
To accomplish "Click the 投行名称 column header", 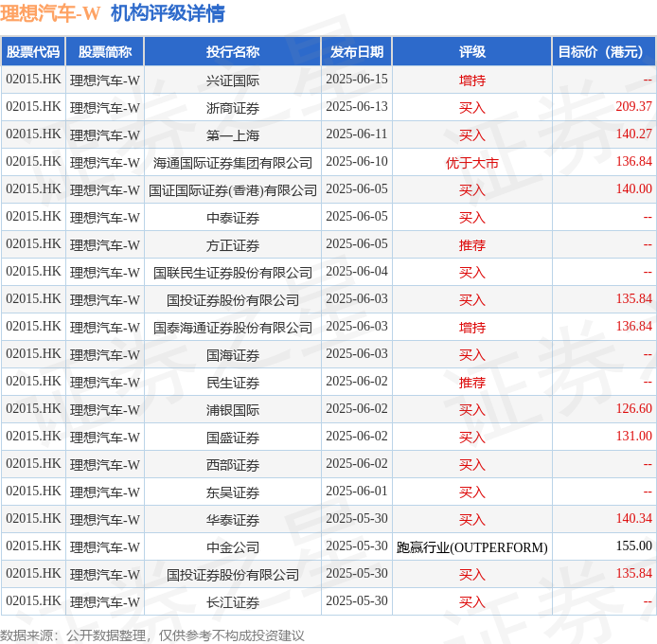I will click(233, 51).
